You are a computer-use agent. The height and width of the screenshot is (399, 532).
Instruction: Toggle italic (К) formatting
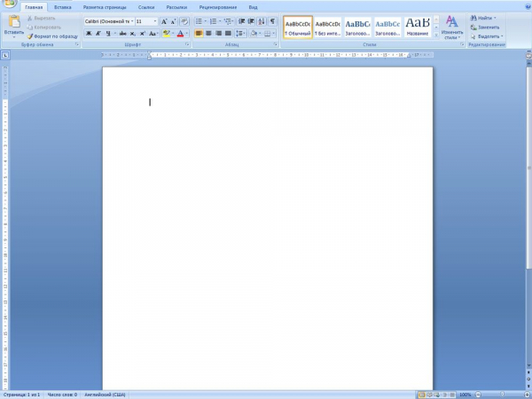pyautogui.click(x=98, y=34)
